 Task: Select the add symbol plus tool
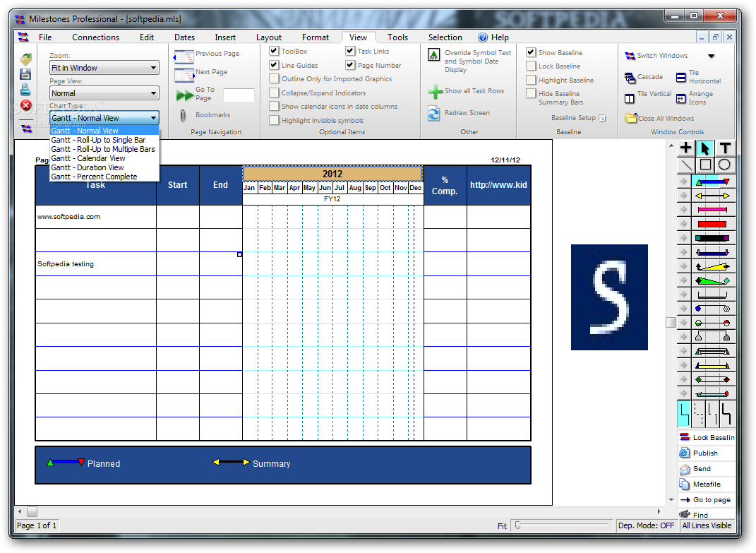tap(685, 148)
